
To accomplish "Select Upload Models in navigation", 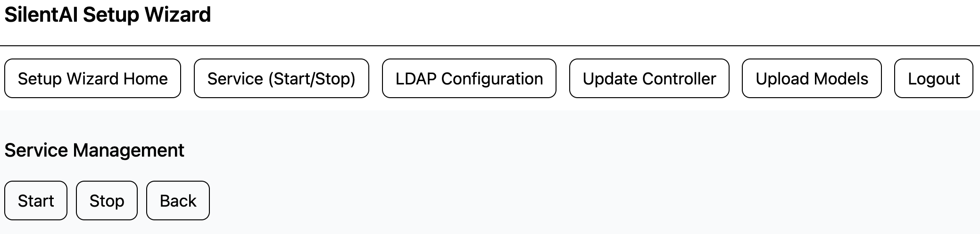I will click(x=811, y=78).
